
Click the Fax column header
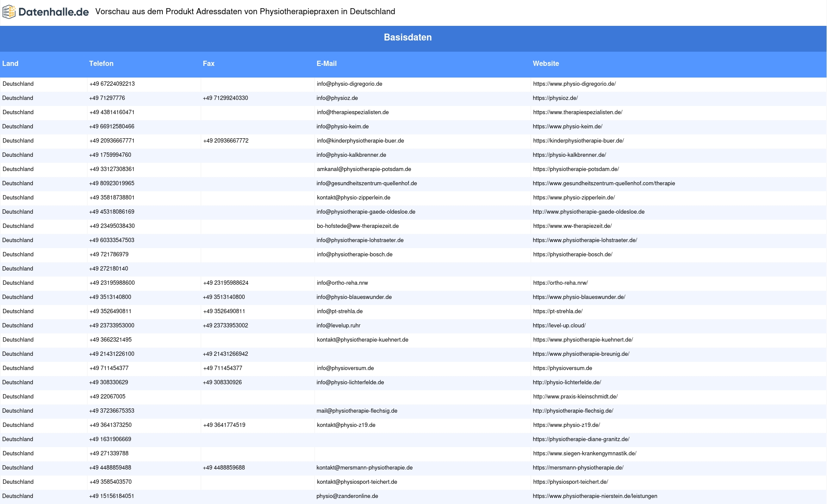[208, 63]
